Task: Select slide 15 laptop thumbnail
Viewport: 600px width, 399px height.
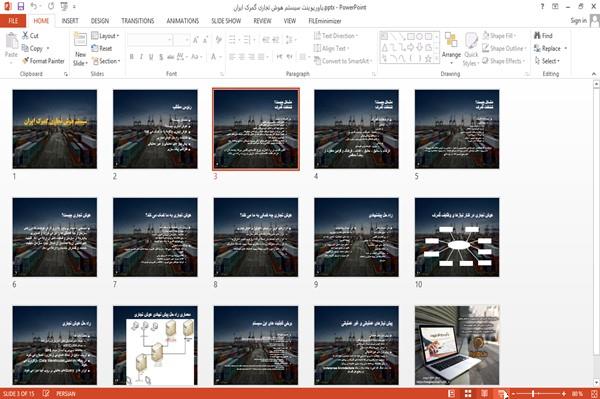Action: (457, 345)
